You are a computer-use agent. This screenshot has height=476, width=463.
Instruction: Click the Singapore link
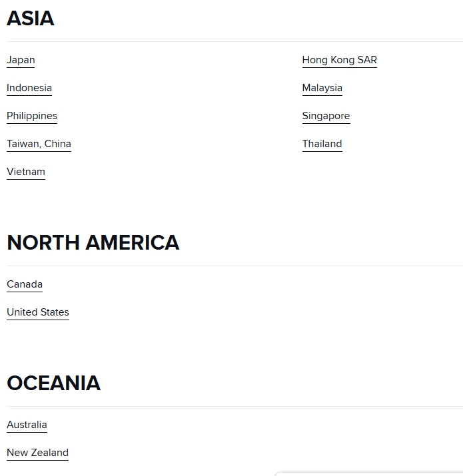coord(326,116)
